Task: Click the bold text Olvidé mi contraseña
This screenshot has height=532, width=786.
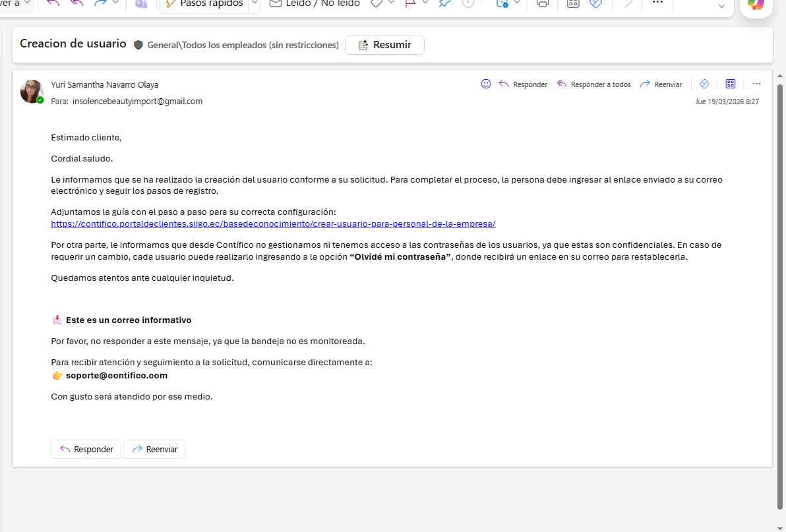Action: [400, 257]
